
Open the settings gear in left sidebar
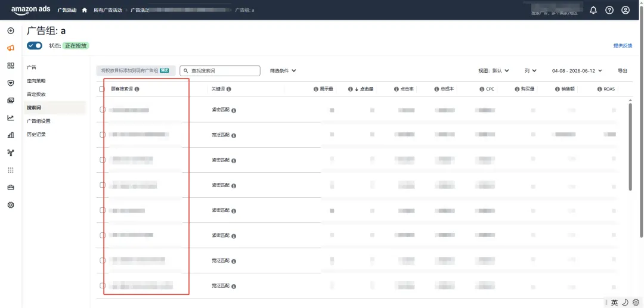(11, 205)
